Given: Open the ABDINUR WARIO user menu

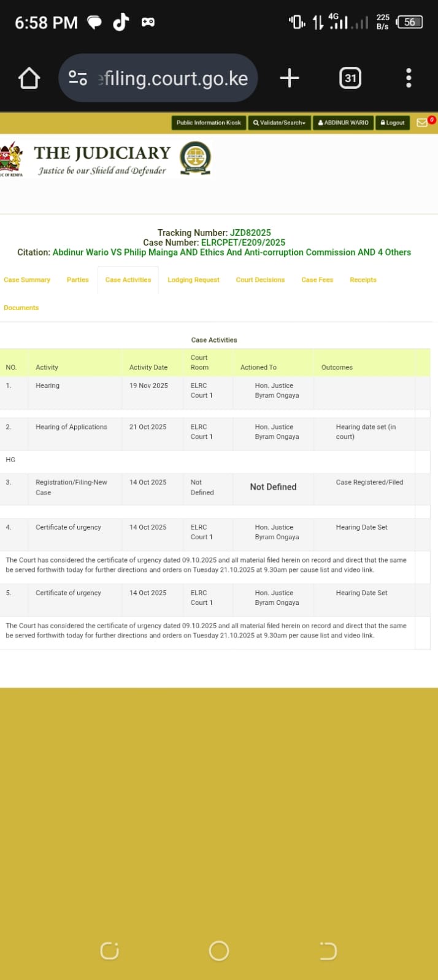Looking at the screenshot, I should point(343,123).
